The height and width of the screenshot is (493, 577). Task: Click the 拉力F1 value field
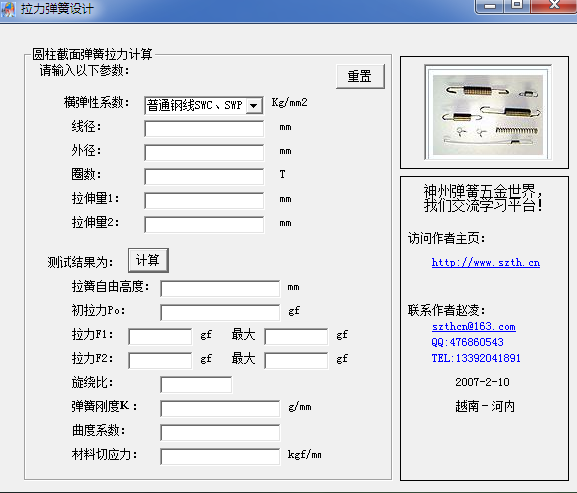[x=160, y=337]
